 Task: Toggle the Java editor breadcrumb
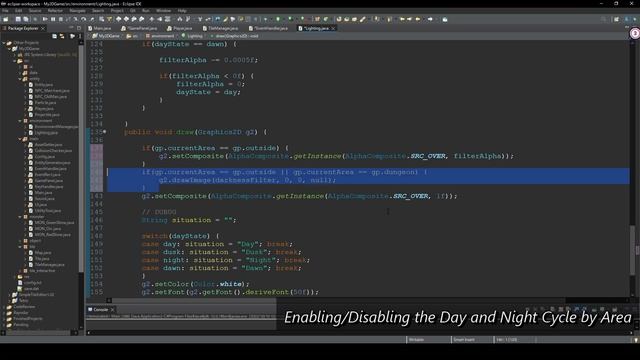tap(217, 19)
